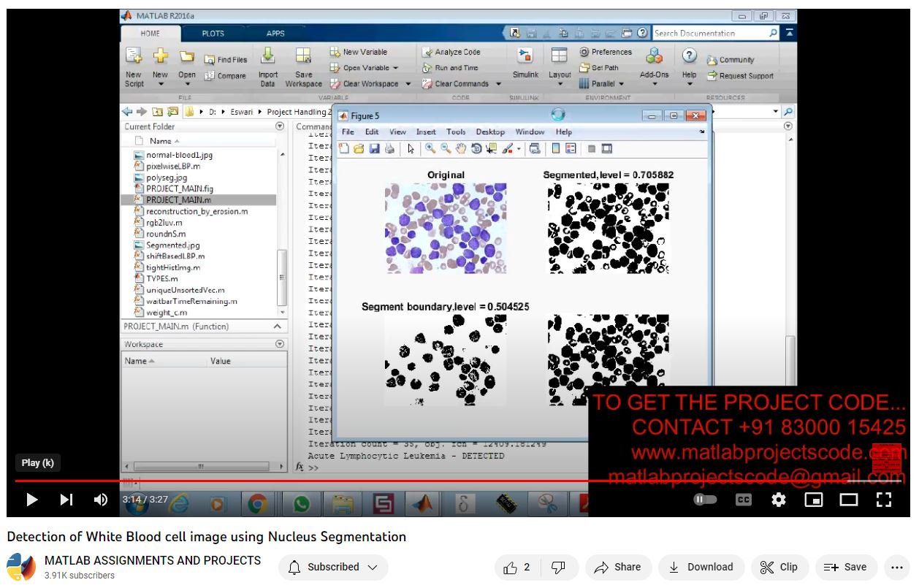
Task: Like the video with thumbs up
Action: 516,567
